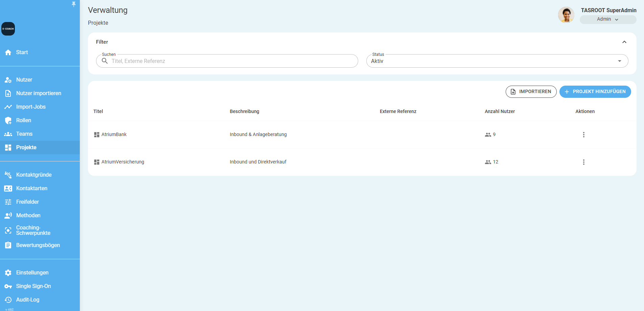
Task: Click 'Inbound & Anlageberatung' description cell
Action: tap(258, 134)
